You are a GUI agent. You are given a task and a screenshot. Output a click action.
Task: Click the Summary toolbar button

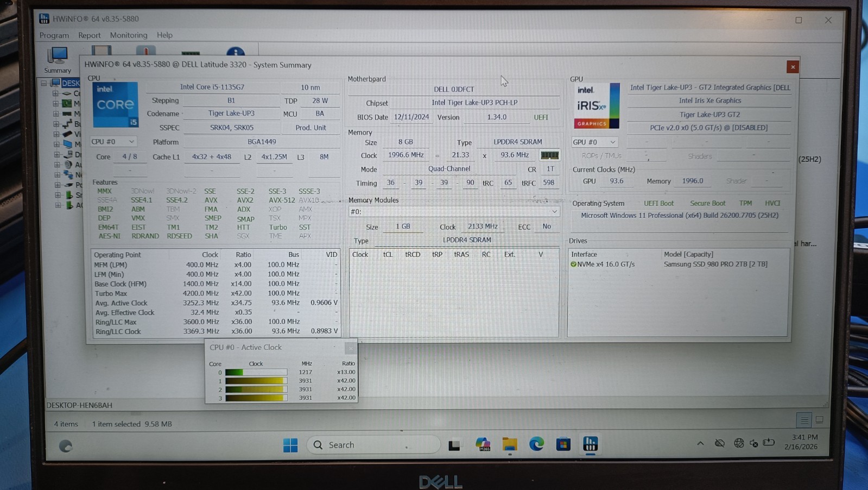point(58,60)
